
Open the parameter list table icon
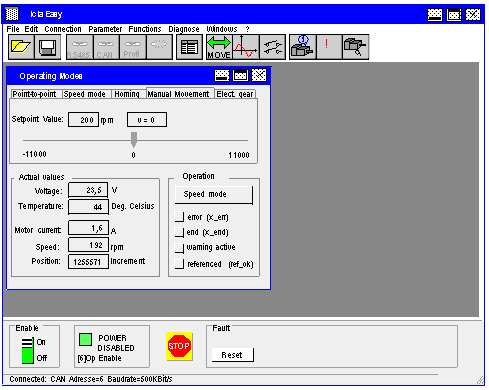(189, 47)
